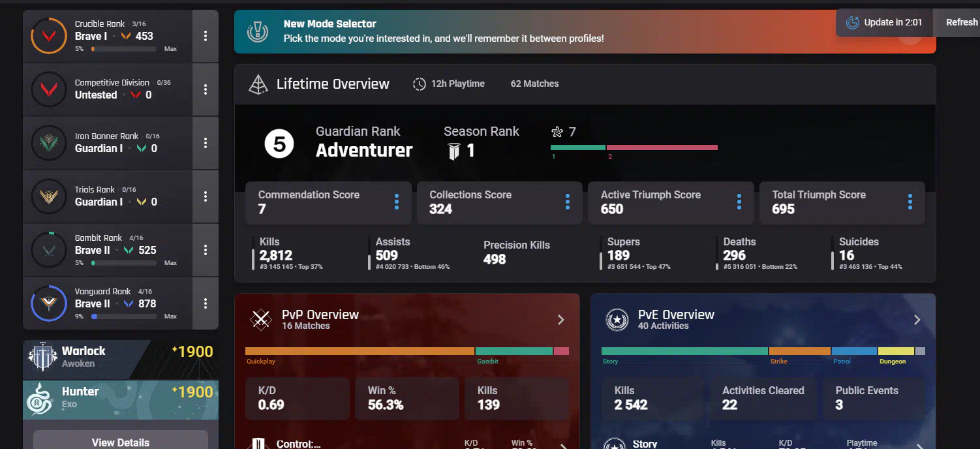The width and height of the screenshot is (980, 449).
Task: Open the Competitive Division three-dot menu
Action: click(206, 89)
